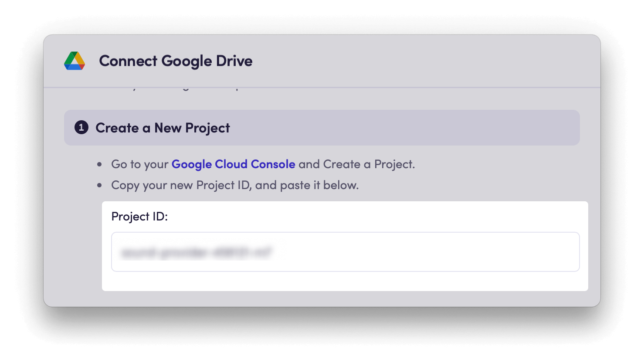The width and height of the screenshot is (644, 359).
Task: Click the white Project ID card's bottom margin
Action: (344, 282)
